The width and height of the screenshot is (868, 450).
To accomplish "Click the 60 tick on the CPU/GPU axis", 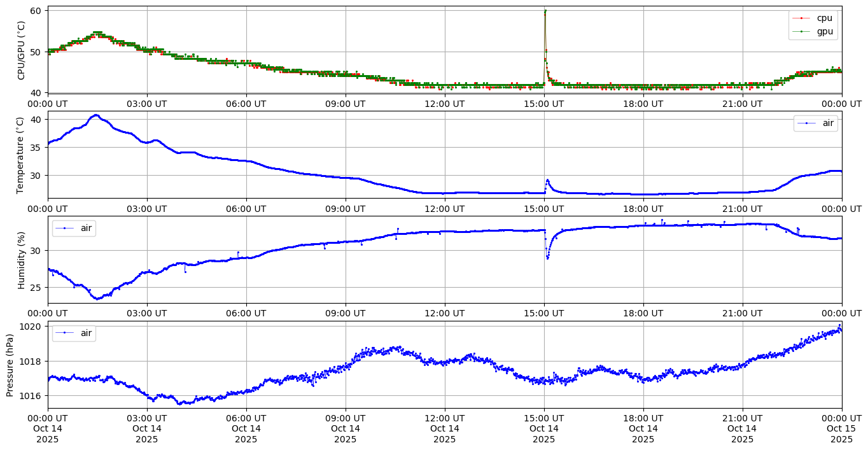I will (36, 11).
